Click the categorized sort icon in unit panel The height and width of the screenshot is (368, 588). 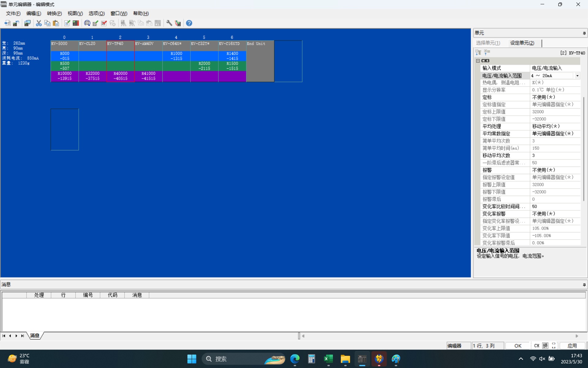478,52
